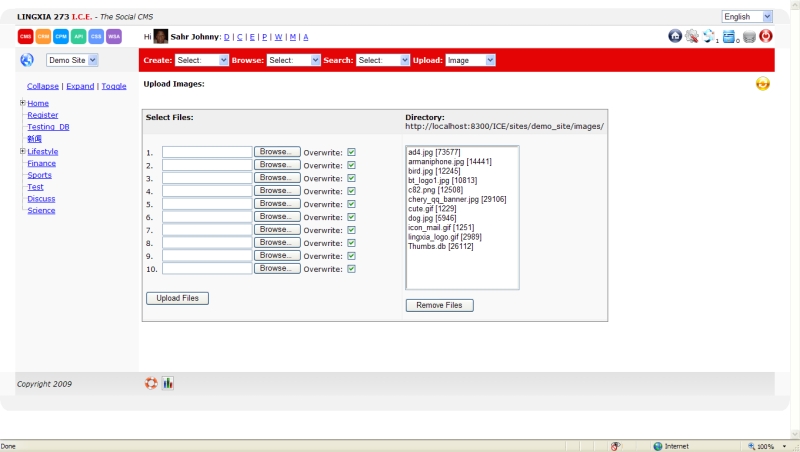Select chery_qq_banner.jpg in directory list
Image resolution: width=800 pixels, height=452 pixels.
click(457, 199)
